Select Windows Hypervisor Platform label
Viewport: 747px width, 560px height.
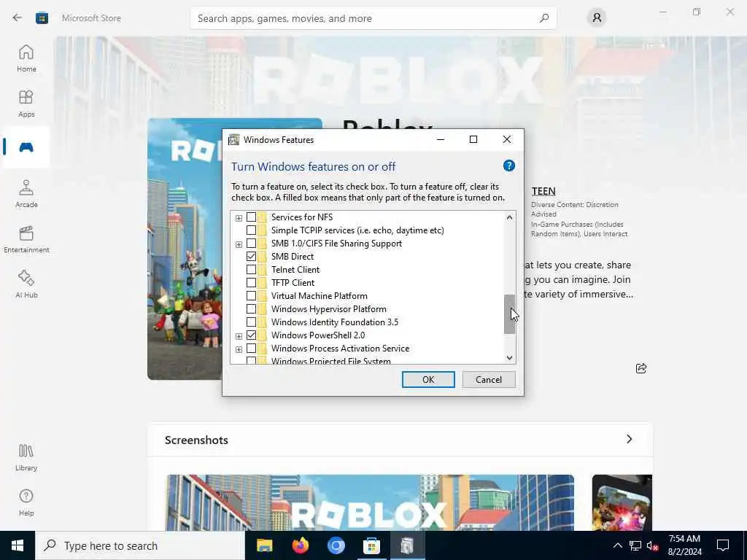[x=329, y=309]
